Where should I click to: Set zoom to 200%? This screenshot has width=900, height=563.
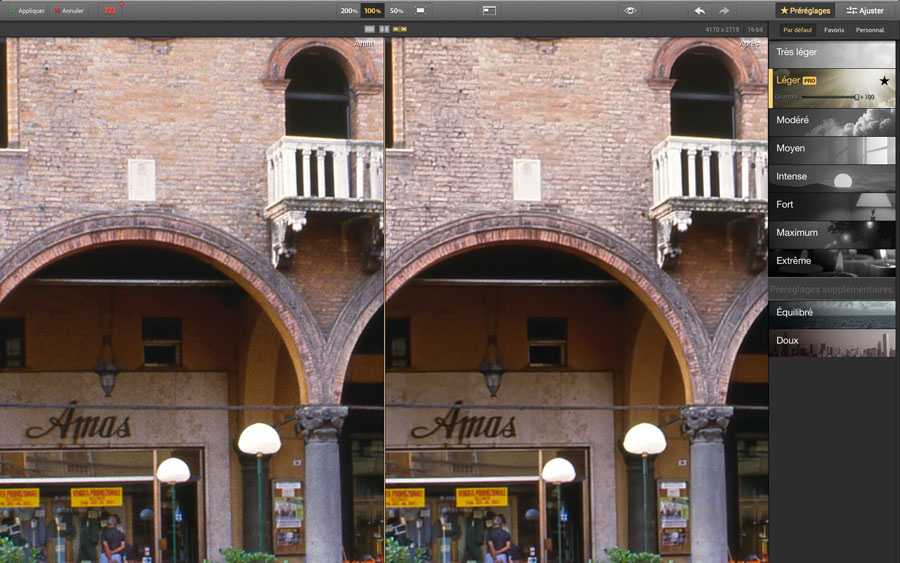pos(349,10)
